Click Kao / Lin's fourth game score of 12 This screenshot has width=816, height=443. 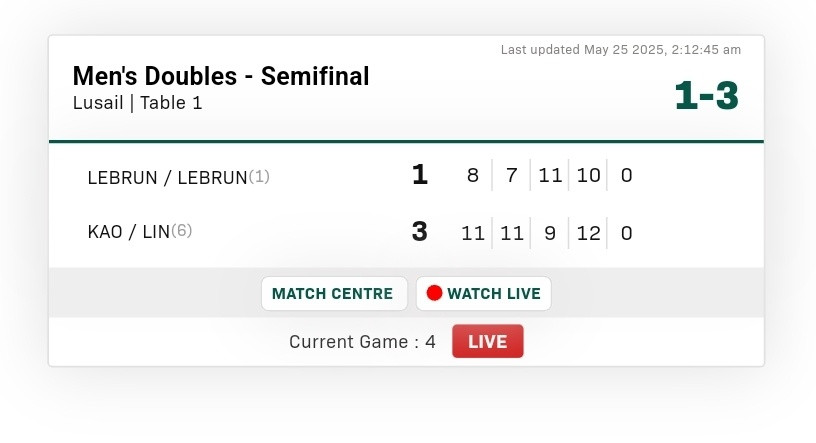click(589, 233)
